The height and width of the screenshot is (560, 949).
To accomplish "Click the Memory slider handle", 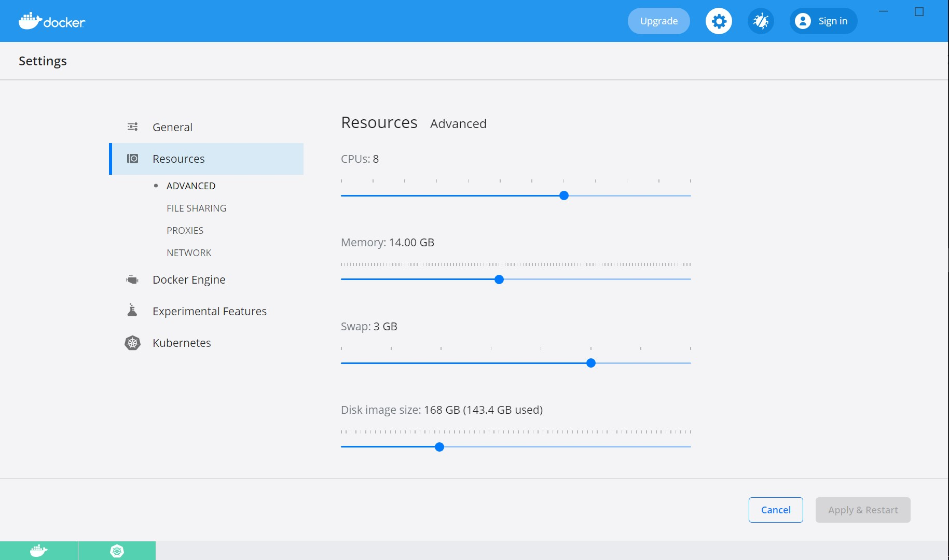I will [499, 279].
